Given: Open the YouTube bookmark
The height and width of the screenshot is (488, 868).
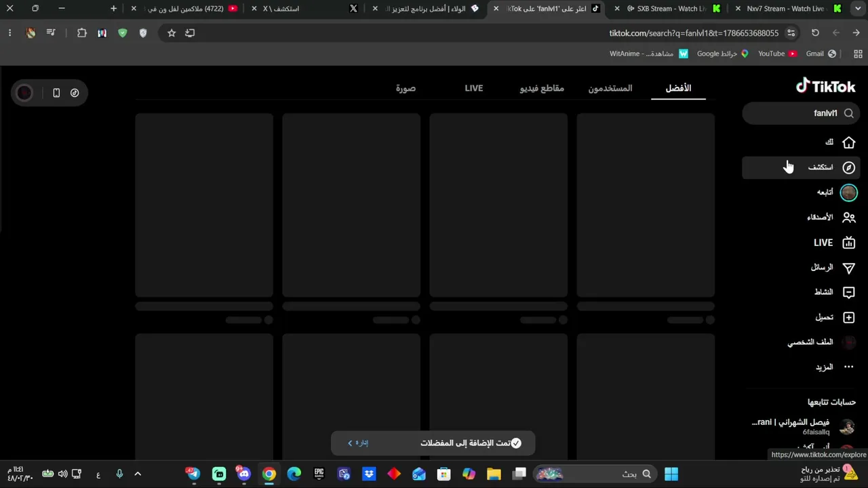Looking at the screenshot, I should pos(777,54).
